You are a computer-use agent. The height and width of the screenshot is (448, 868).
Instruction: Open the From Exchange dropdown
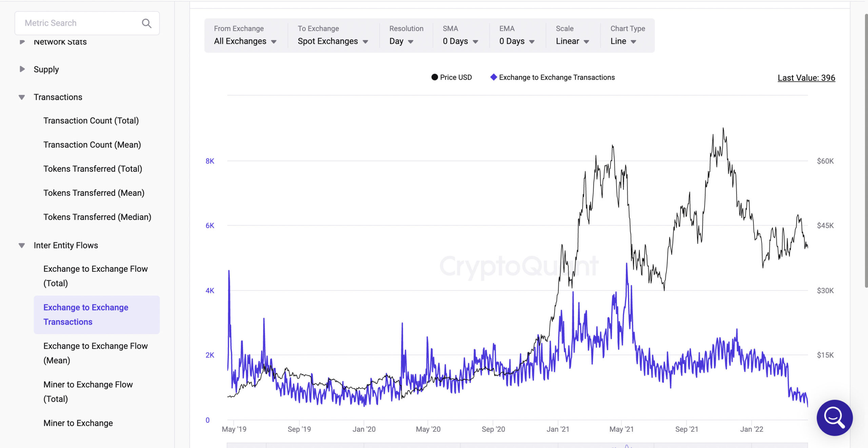point(245,41)
